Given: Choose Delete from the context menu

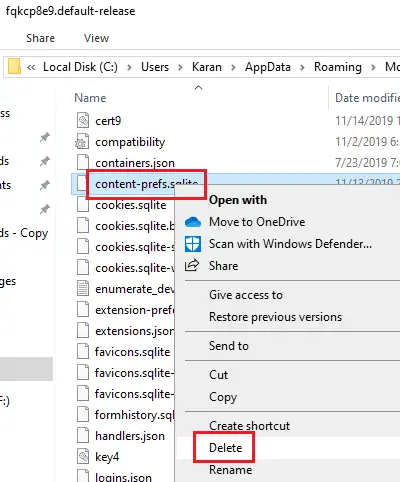Looking at the screenshot, I should (225, 448).
